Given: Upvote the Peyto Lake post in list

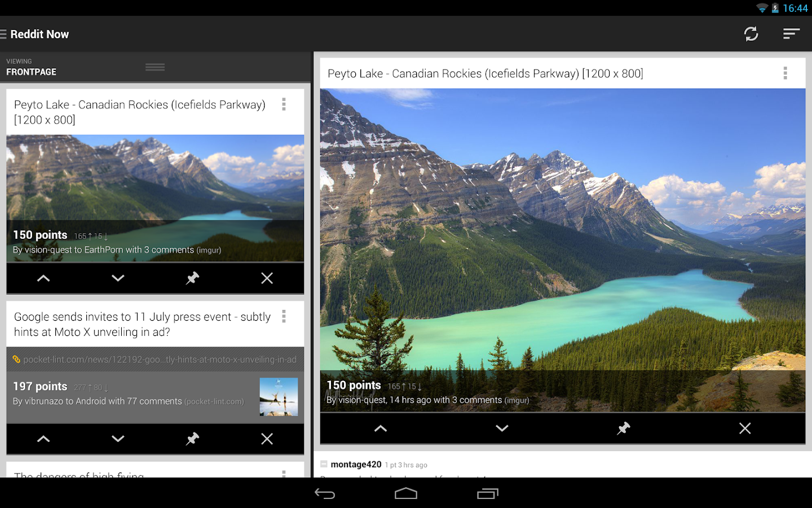Looking at the screenshot, I should point(43,278).
